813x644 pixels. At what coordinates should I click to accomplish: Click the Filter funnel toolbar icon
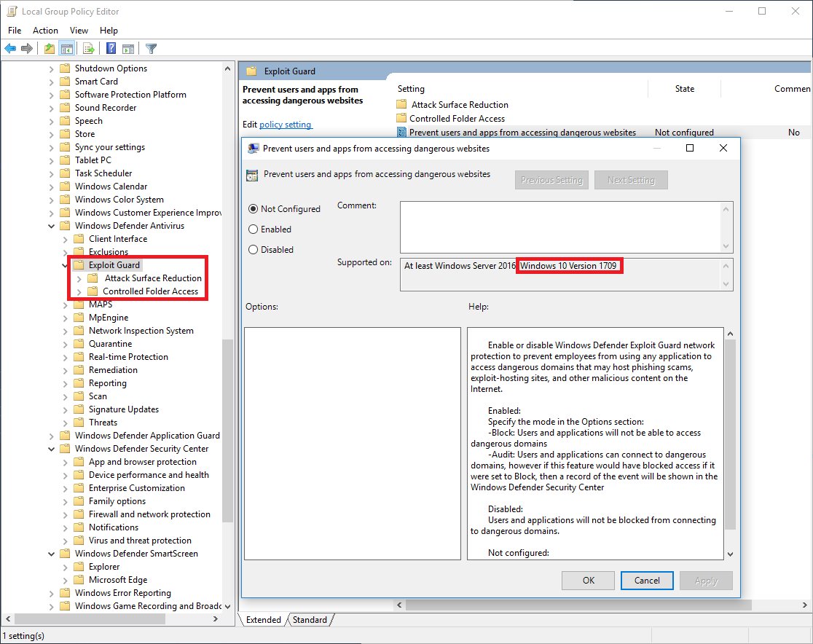(151, 49)
